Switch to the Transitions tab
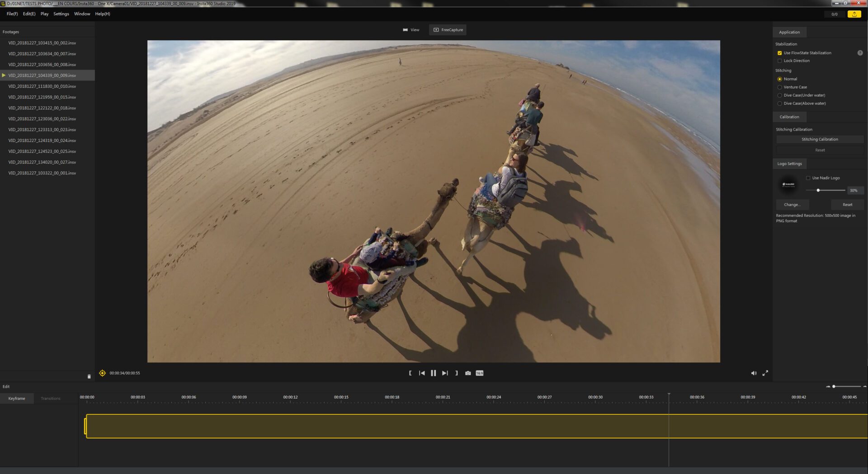The width and height of the screenshot is (868, 474). click(51, 399)
